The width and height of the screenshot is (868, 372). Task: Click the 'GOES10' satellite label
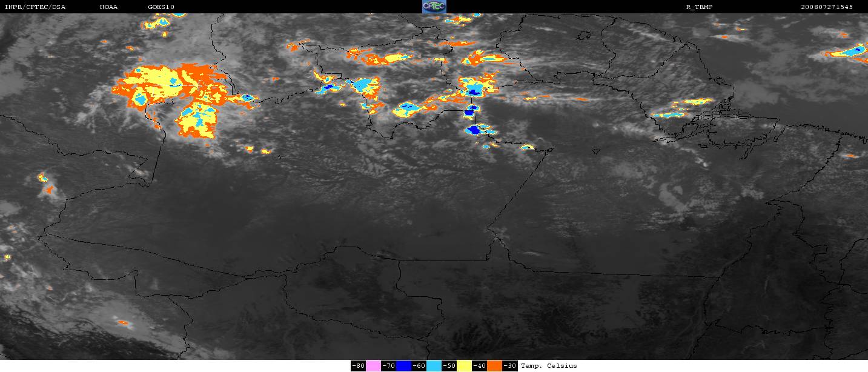coord(161,7)
